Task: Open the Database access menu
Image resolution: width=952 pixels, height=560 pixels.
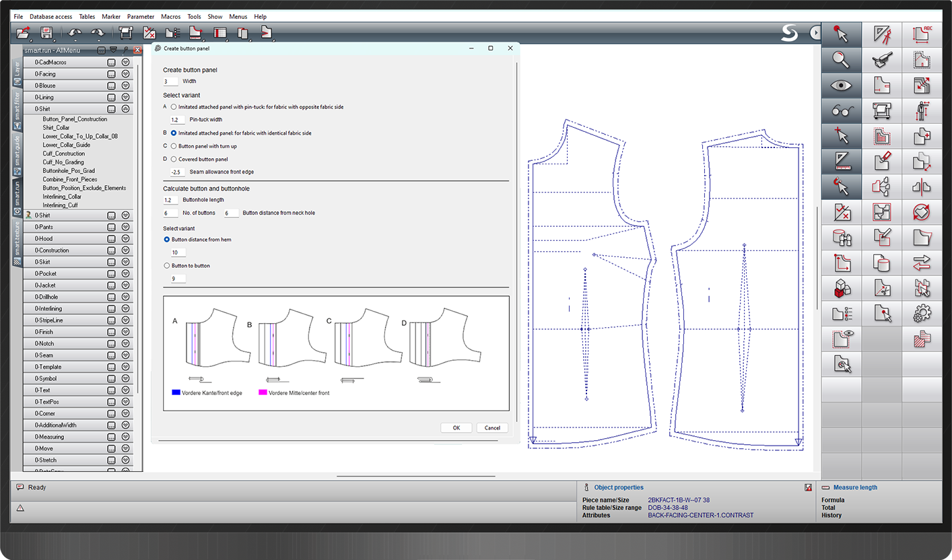Action: (50, 16)
